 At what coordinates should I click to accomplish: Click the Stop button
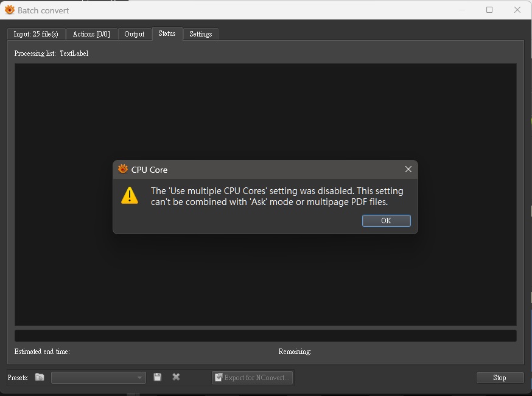point(500,378)
